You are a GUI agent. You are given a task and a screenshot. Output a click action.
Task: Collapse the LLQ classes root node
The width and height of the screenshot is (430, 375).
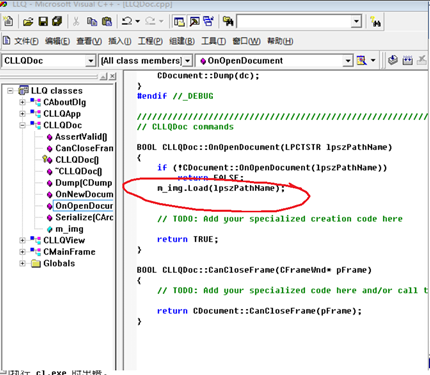11,91
